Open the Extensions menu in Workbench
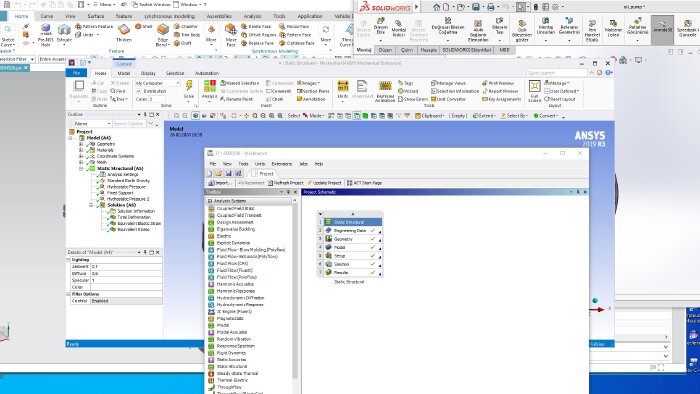Screen dimensions: 700x394 click(x=282, y=164)
